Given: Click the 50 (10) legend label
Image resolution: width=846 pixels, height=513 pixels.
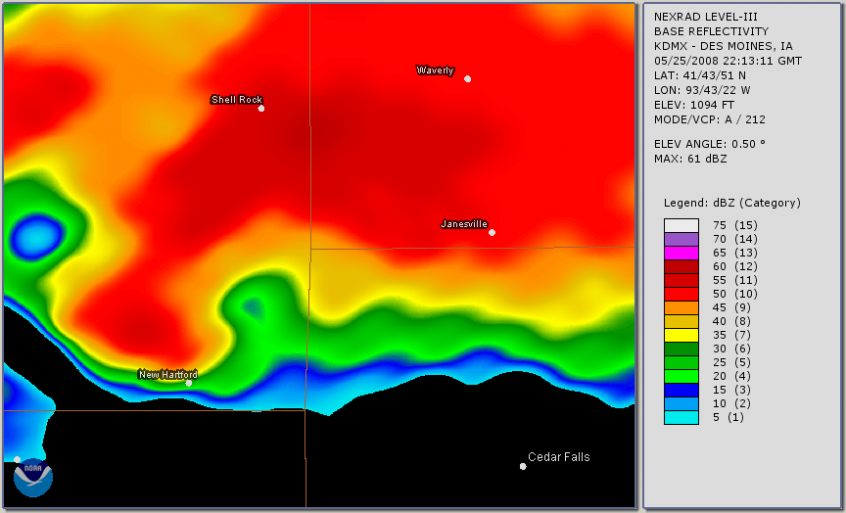Looking at the screenshot, I should [x=735, y=294].
